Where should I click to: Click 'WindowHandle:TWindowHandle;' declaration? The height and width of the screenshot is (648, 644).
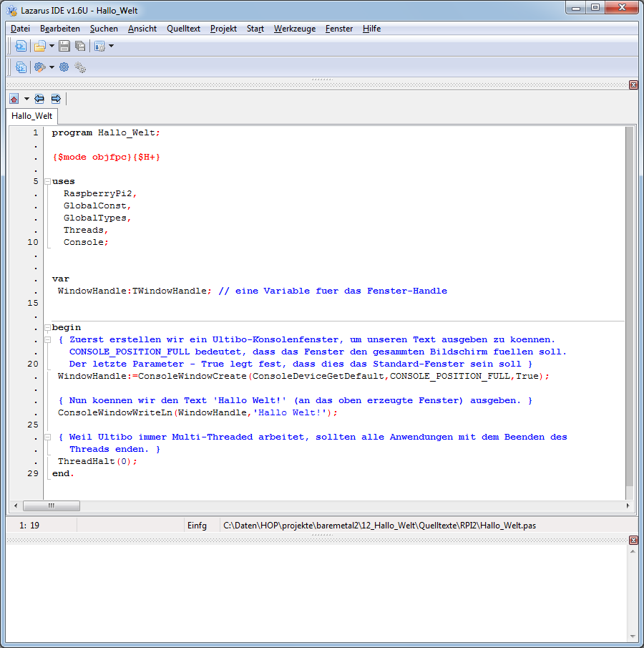135,291
